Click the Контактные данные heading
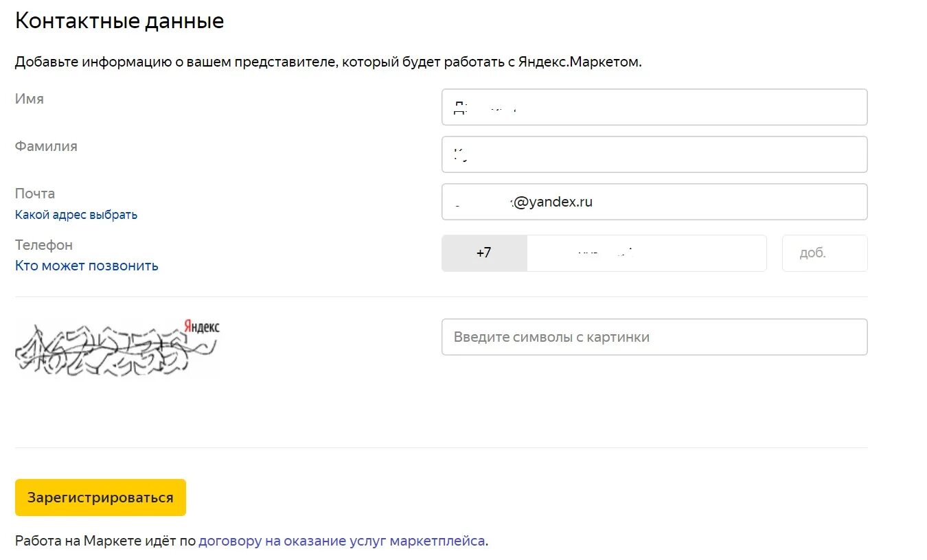The image size is (927, 560). [x=119, y=21]
